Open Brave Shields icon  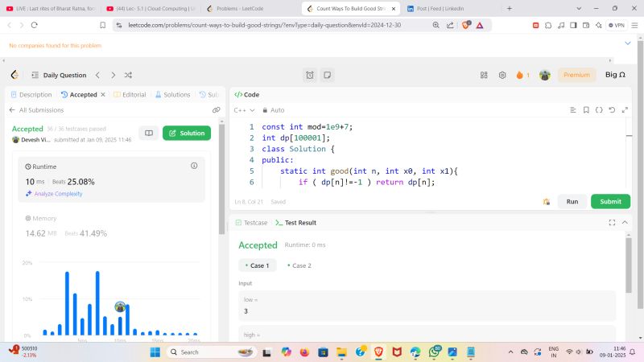click(466, 25)
